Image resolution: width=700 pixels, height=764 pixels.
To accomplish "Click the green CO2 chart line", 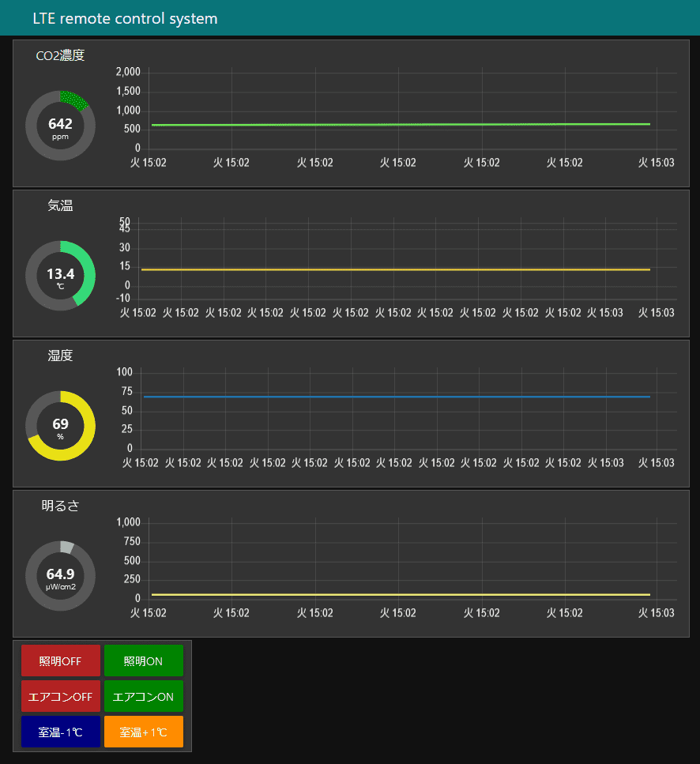I will pos(395,125).
